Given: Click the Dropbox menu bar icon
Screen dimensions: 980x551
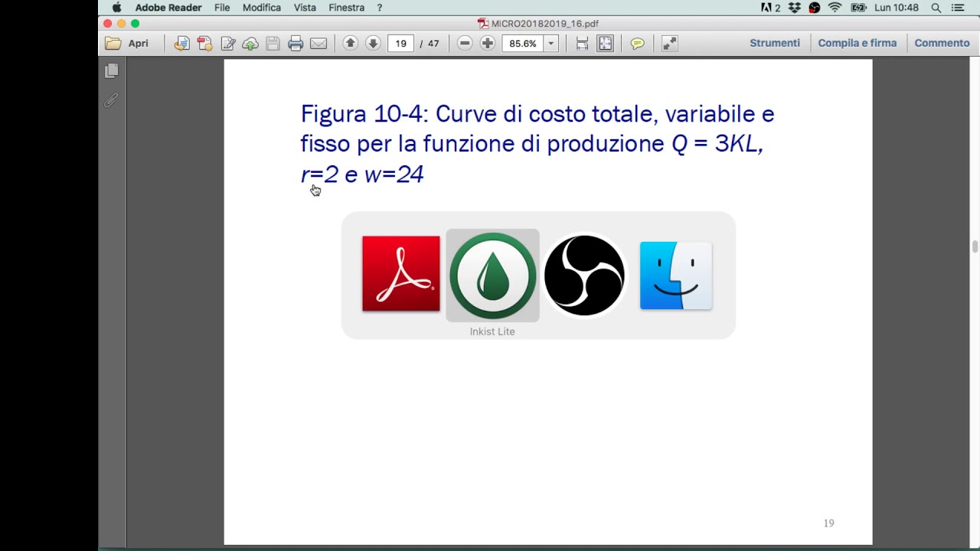Looking at the screenshot, I should click(x=795, y=8).
